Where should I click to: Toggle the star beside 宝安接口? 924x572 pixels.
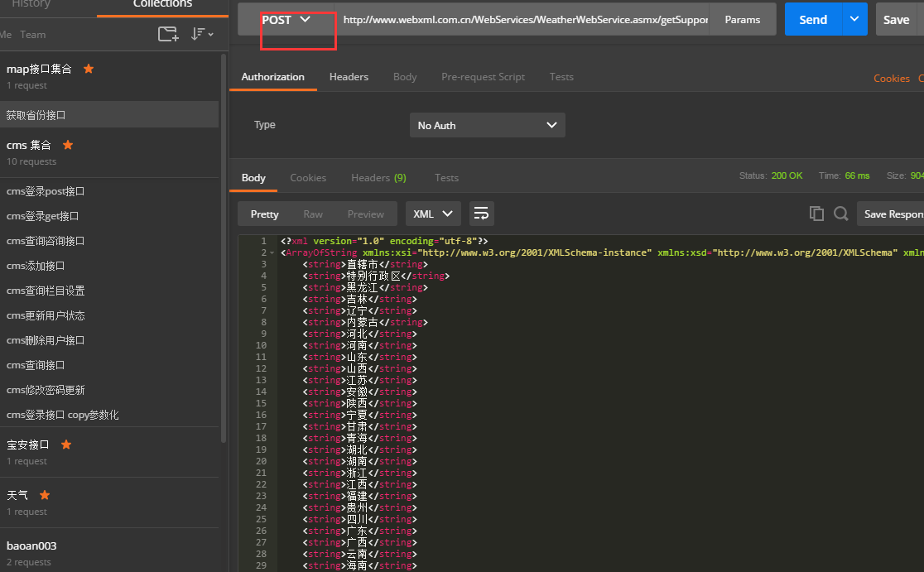point(66,445)
